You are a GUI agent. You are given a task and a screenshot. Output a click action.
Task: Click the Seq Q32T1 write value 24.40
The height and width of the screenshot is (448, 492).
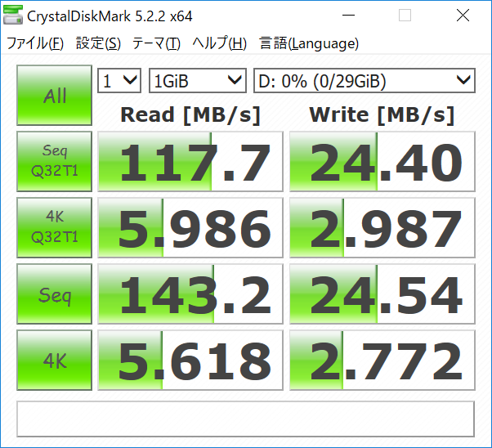[x=382, y=161]
